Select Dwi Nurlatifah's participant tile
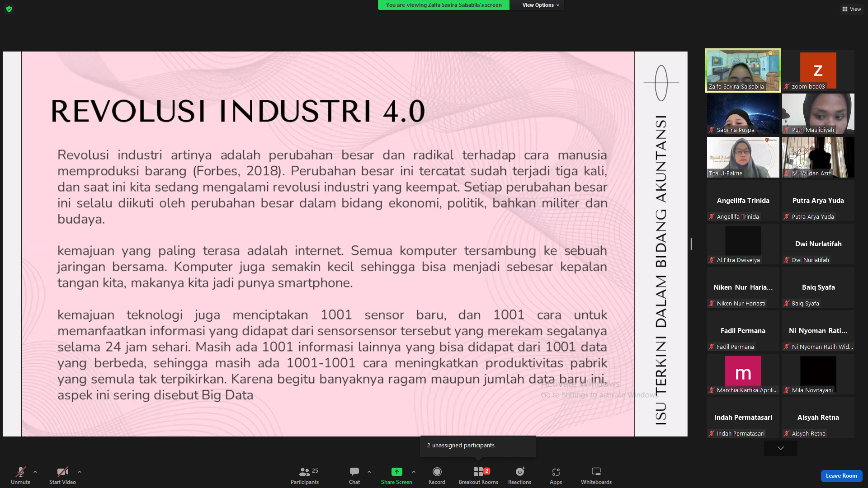The width and height of the screenshot is (868, 488). [x=818, y=244]
